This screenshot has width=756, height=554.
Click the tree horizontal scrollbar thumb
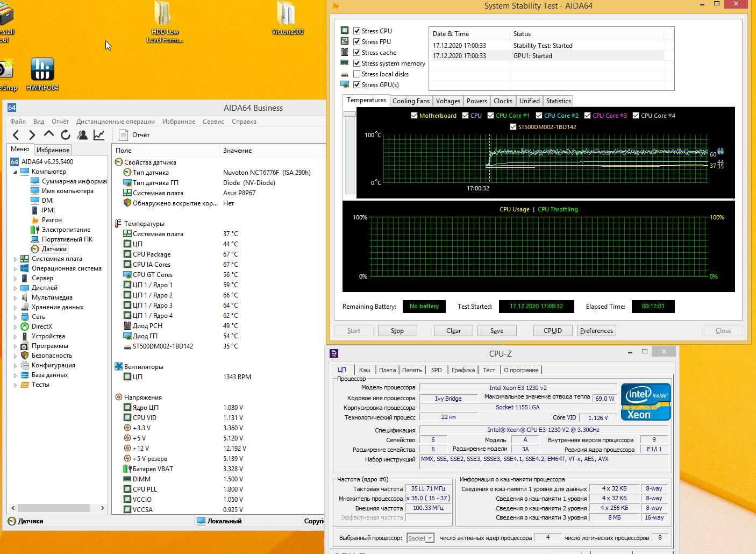point(55,508)
